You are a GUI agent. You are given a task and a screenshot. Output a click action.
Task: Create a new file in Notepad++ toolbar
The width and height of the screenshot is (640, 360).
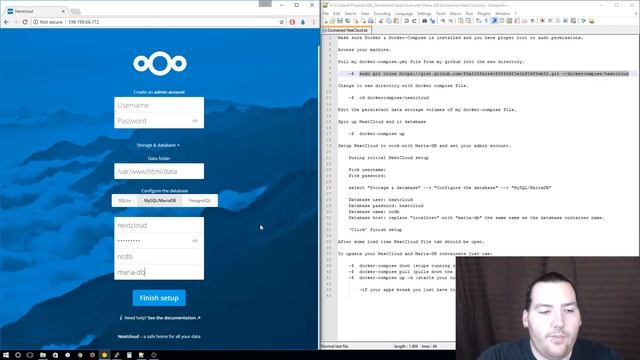click(326, 21)
